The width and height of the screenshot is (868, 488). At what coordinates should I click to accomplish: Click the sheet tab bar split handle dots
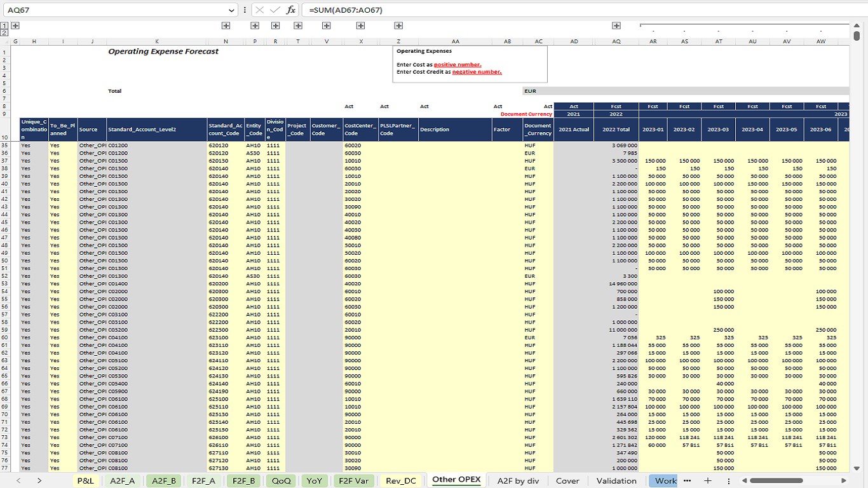(729, 481)
